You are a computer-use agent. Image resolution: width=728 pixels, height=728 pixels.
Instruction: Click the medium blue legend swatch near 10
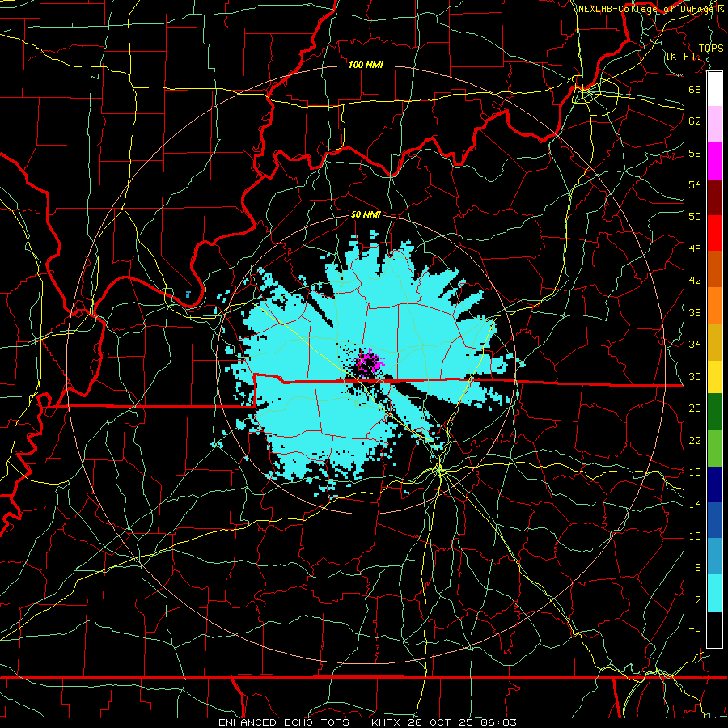pos(714,520)
